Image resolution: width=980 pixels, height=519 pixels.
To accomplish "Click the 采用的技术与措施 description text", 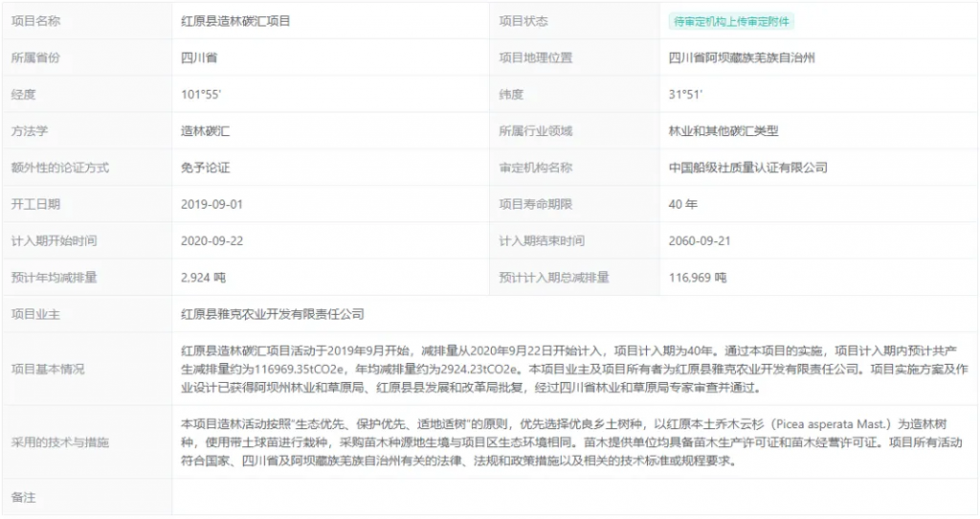I will point(574,441).
